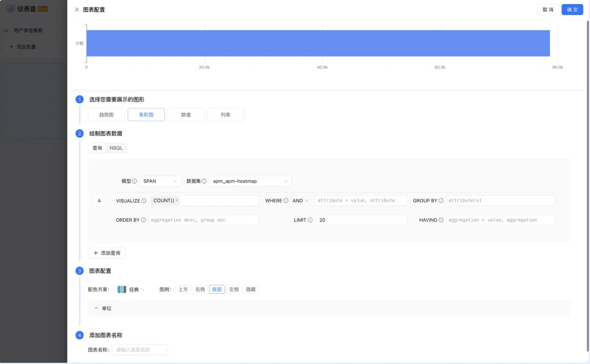Image resolution: width=590 pixels, height=364 pixels.
Task: Hide the legend with 隐藏 option
Action: 251,289
